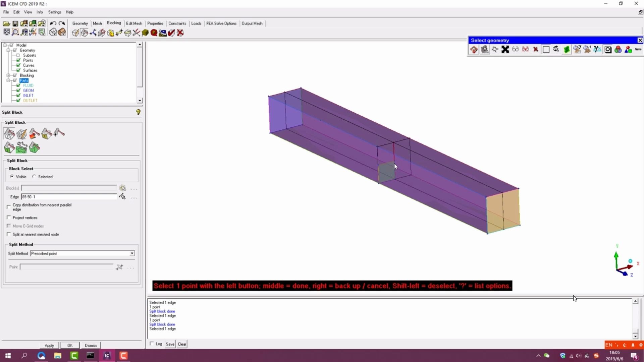Open the wireframe display dropdown icon

click(53, 32)
